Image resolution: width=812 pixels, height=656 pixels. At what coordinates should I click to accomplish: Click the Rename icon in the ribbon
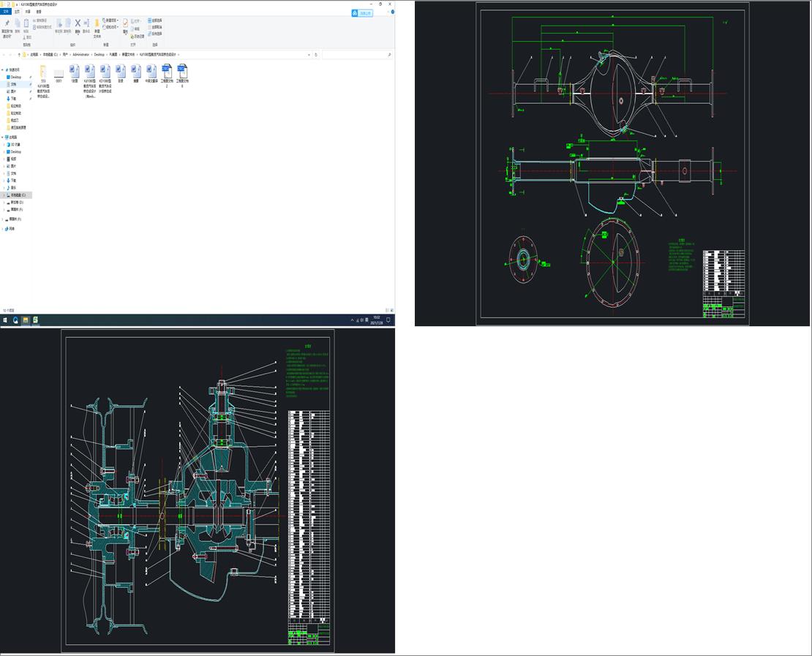point(86,24)
